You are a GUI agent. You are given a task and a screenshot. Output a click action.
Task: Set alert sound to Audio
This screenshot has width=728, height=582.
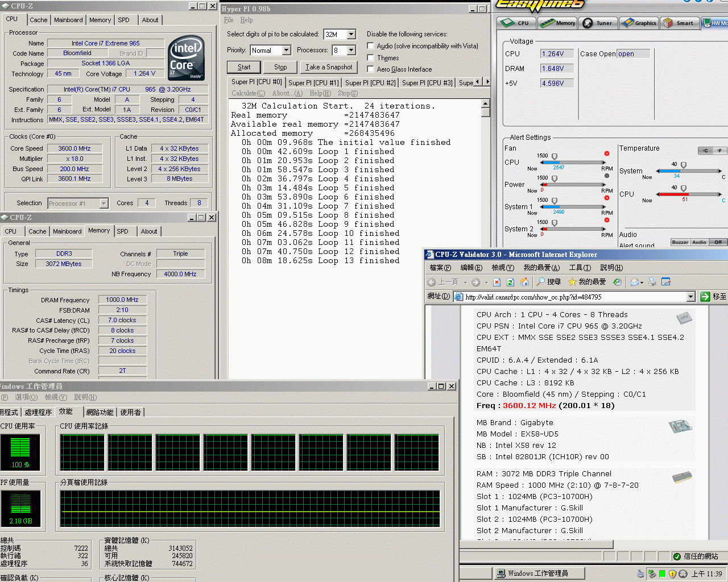click(699, 242)
